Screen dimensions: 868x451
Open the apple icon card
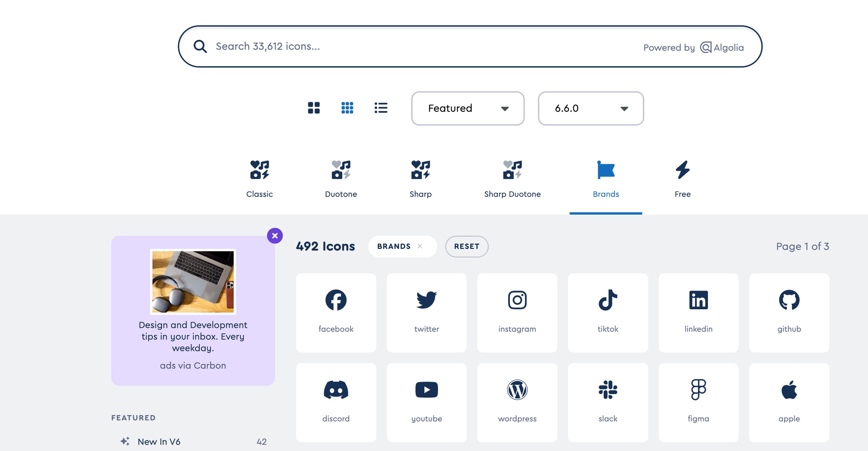point(789,402)
